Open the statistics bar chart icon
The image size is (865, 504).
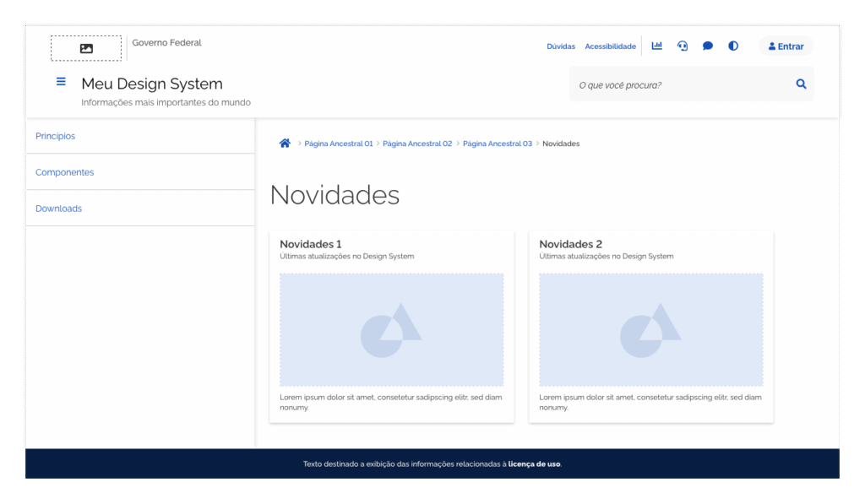coord(656,46)
